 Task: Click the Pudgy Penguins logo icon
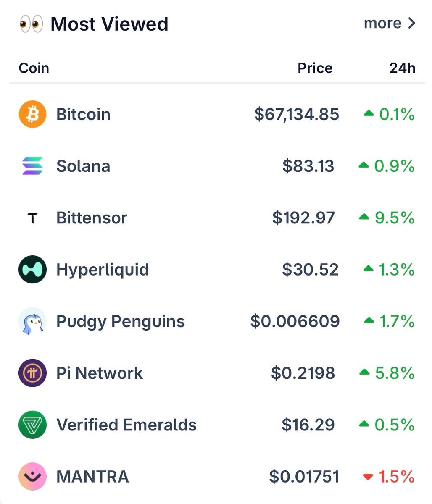click(32, 321)
